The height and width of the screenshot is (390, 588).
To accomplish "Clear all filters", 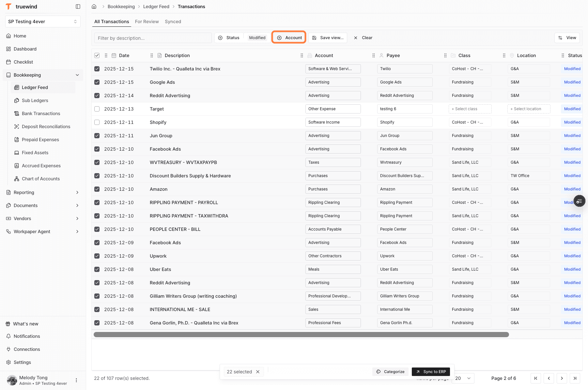I will pyautogui.click(x=363, y=38).
